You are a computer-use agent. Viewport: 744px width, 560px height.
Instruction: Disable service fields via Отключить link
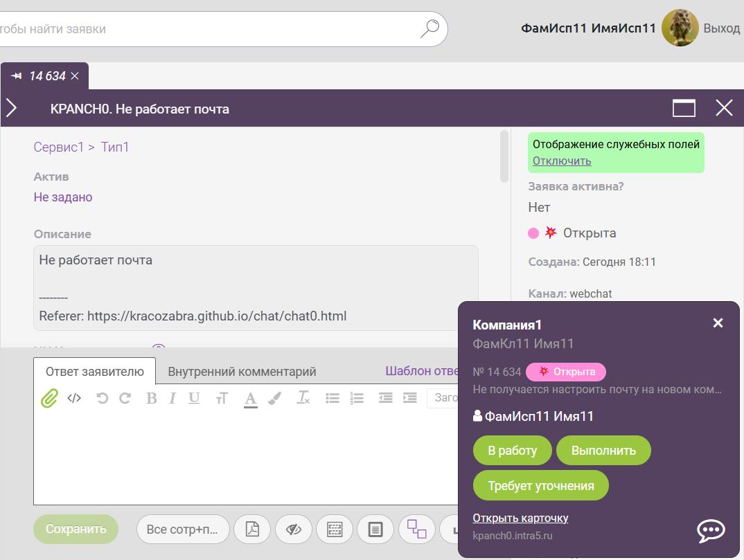[561, 161]
